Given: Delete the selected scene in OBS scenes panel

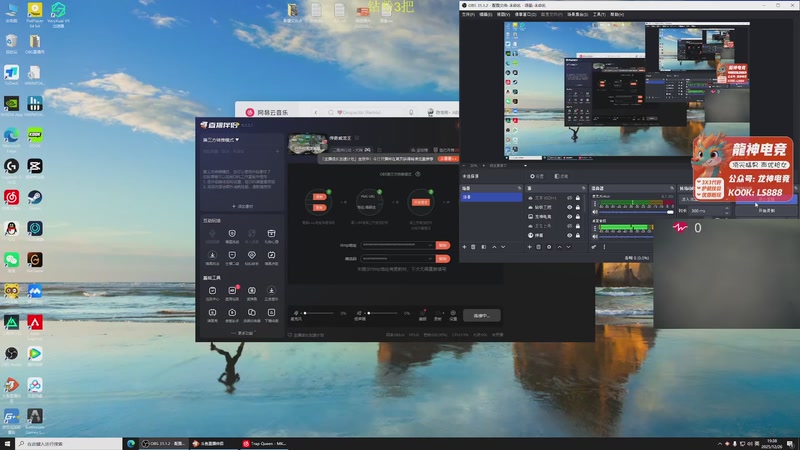Looking at the screenshot, I should click(x=473, y=247).
